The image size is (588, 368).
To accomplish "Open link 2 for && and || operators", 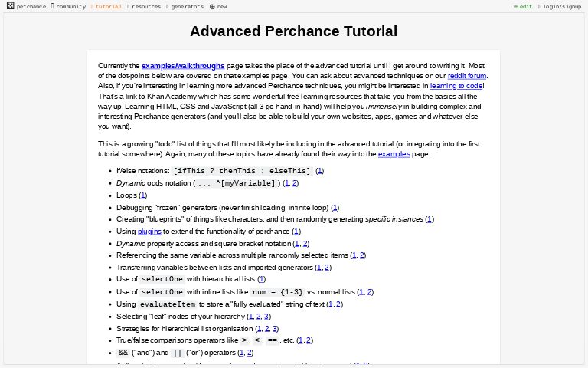I will click(250, 353).
